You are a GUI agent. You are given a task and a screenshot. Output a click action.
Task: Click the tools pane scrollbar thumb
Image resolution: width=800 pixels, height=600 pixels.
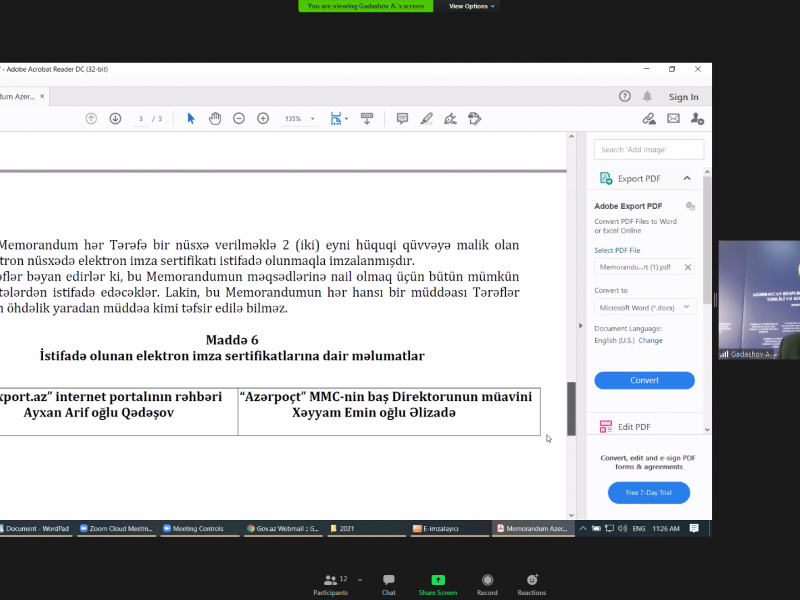tap(707, 240)
